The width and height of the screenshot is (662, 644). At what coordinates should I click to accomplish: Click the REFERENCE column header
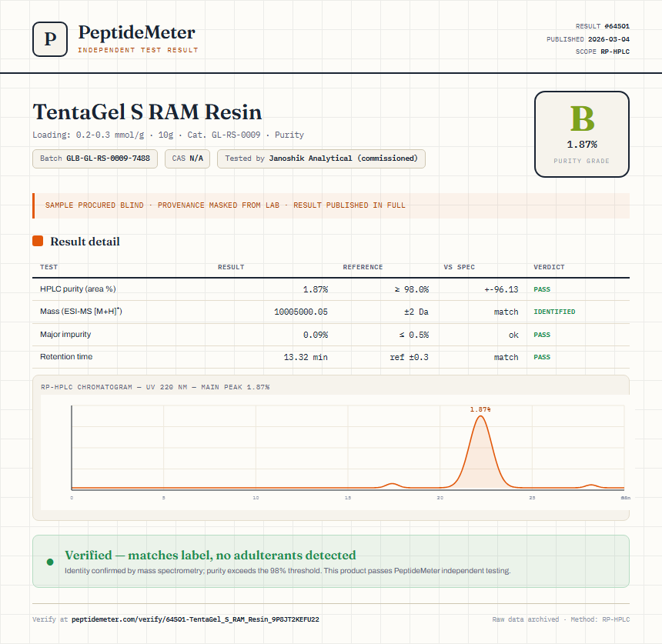(x=363, y=267)
